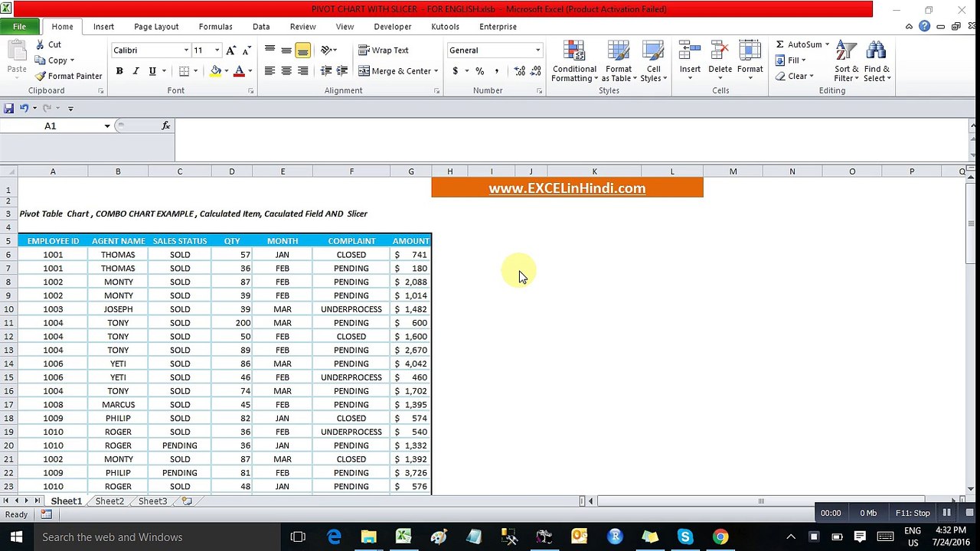
Task: Switch to Sheet2 worksheet tab
Action: (109, 501)
